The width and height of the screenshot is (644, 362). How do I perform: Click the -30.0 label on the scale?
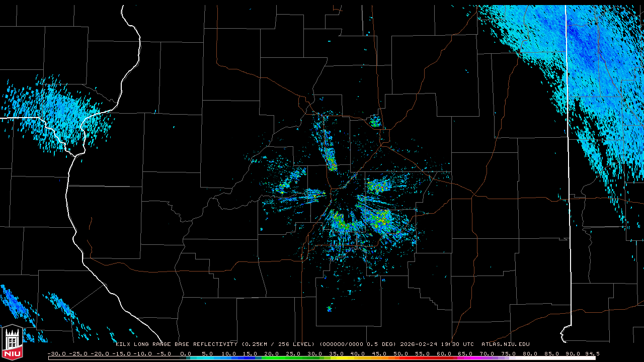(57, 353)
